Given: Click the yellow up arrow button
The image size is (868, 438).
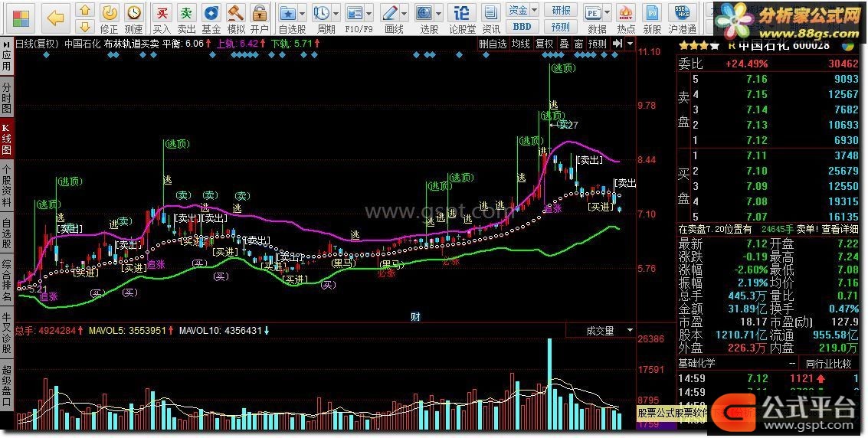Looking at the screenshot, I should coord(84,9).
